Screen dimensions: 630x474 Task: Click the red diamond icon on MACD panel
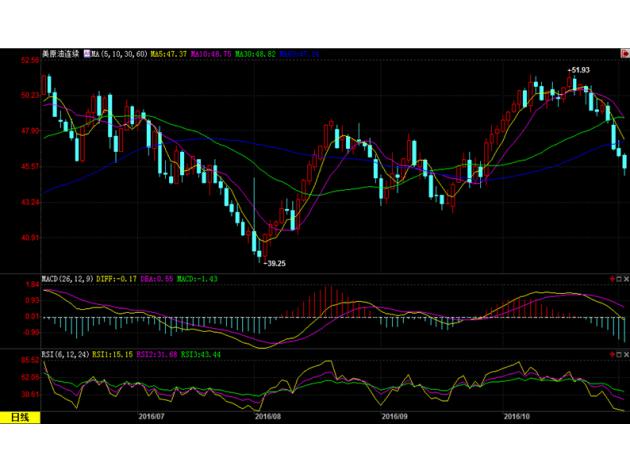tap(612, 278)
